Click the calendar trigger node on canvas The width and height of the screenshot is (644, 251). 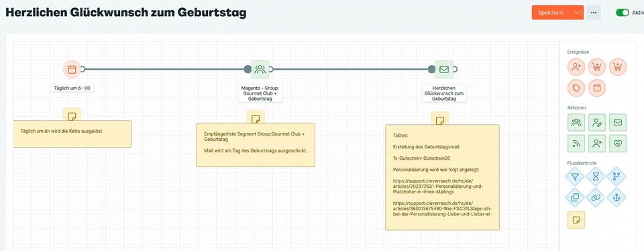[x=72, y=69]
